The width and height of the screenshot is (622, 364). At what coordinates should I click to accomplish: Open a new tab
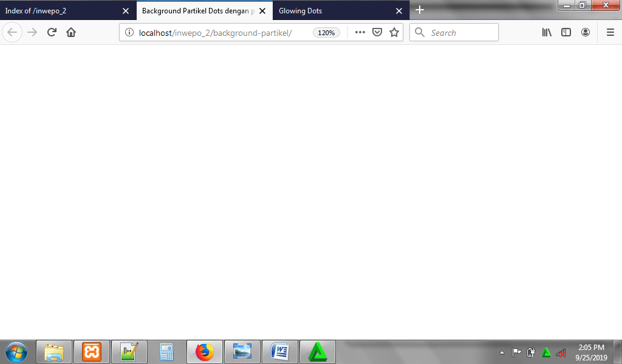tap(420, 10)
